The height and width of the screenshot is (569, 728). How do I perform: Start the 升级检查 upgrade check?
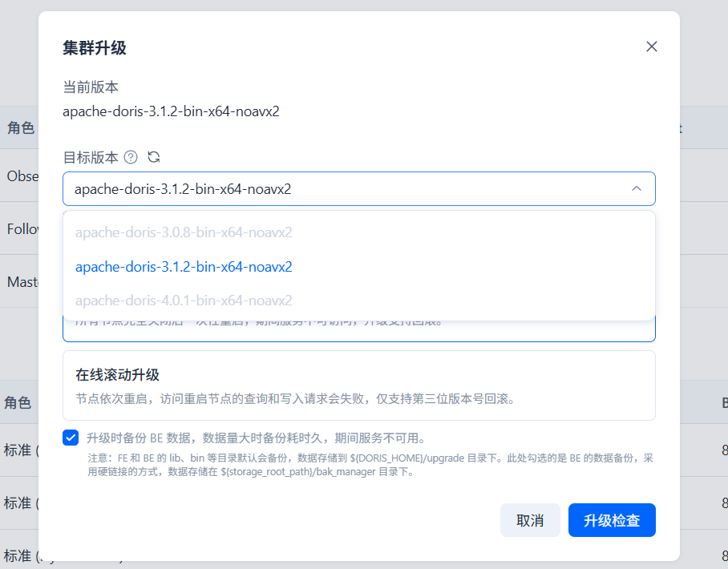611,520
